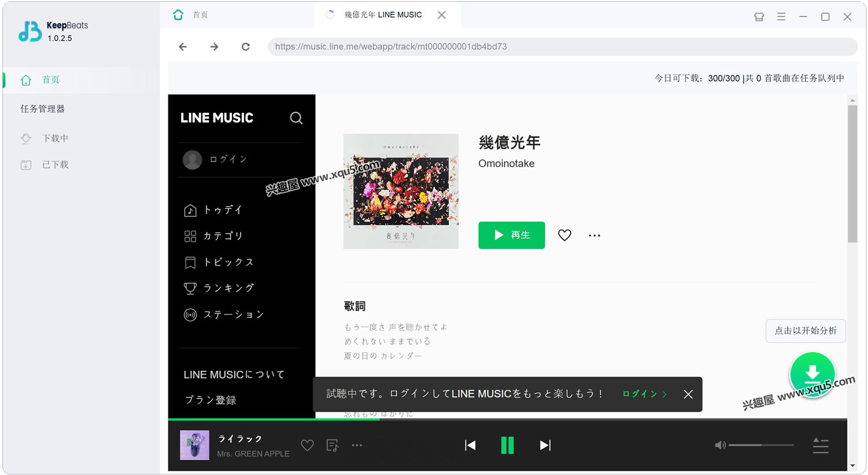Favorite 幾億光年 with the heart icon
The image size is (868, 475).
(565, 235)
